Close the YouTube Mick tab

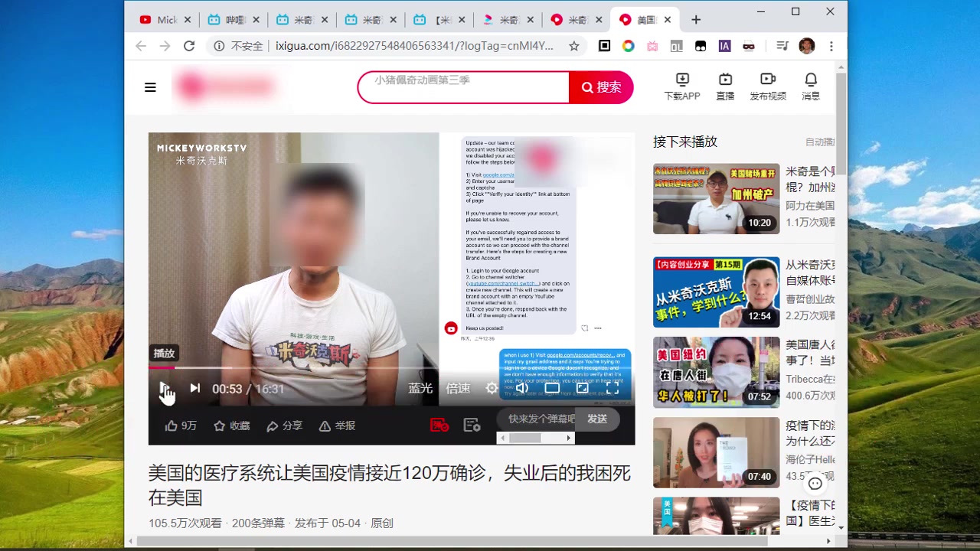pos(187,20)
